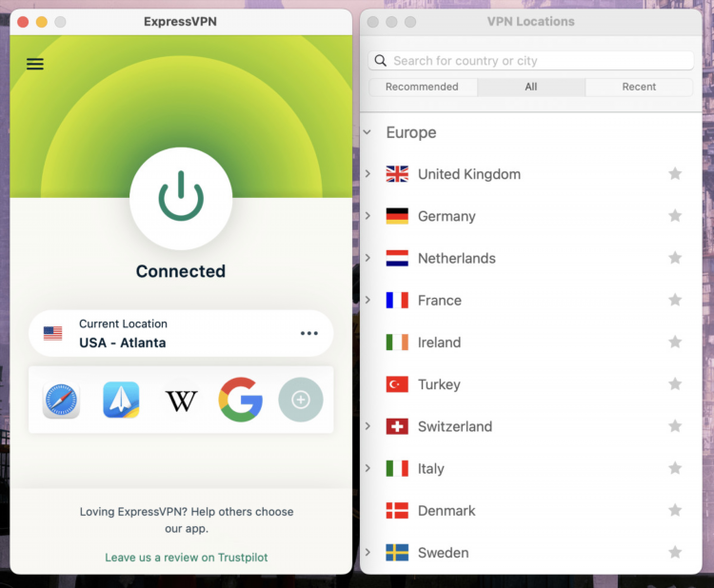
Task: Expand Netherlands server locations
Action: pos(367,258)
